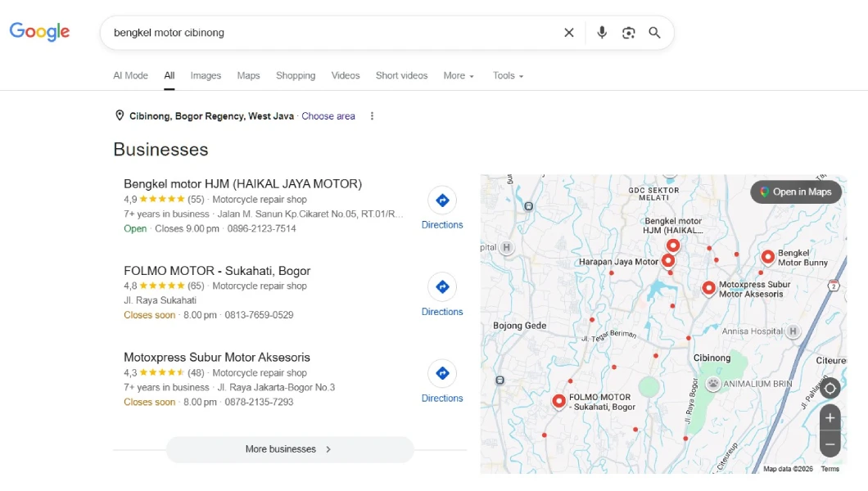Viewport: 868px width, 491px height.
Task: Center map on my location icon
Action: click(x=830, y=388)
